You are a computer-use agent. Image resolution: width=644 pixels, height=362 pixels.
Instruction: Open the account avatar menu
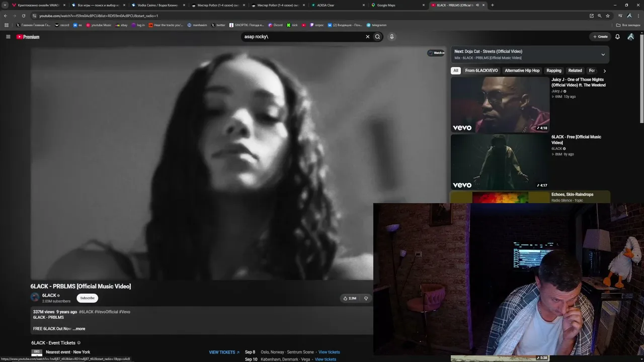click(630, 37)
